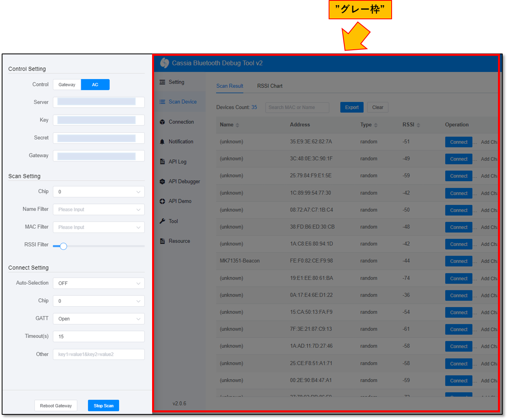
Task: Open the MAC Filter dropdown
Action: [x=99, y=227]
